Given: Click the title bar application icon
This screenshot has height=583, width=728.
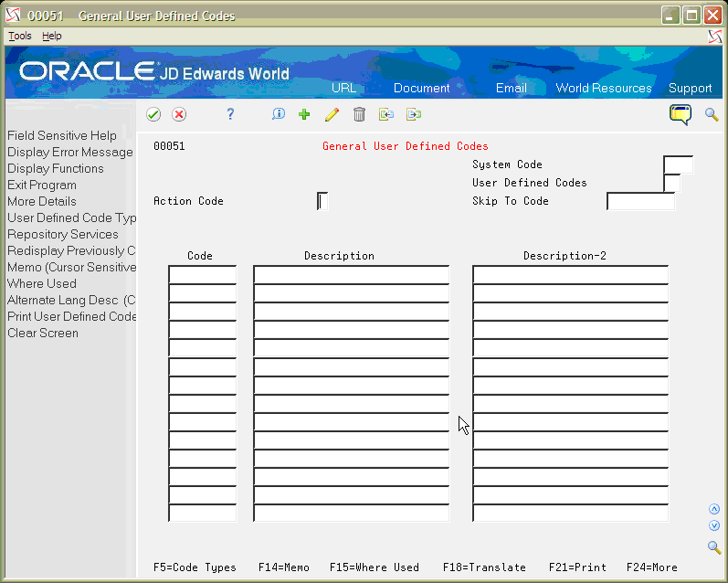Looking at the screenshot, I should [13, 16].
